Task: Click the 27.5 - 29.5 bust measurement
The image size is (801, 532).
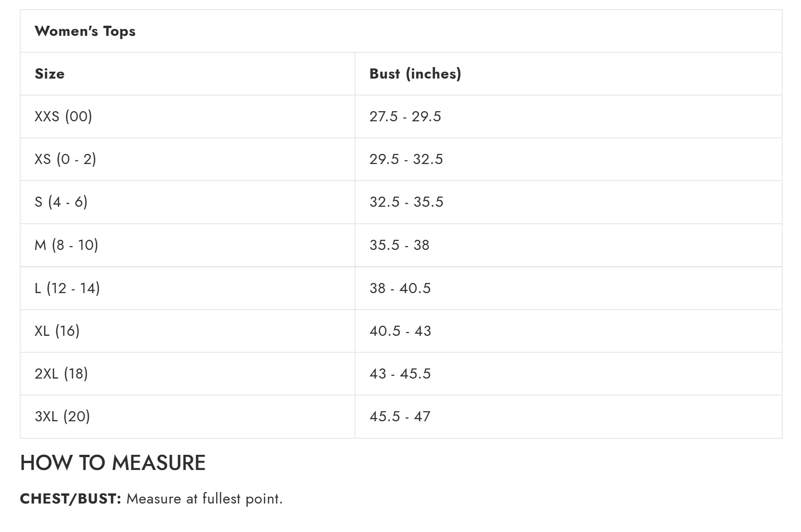Action: [405, 117]
